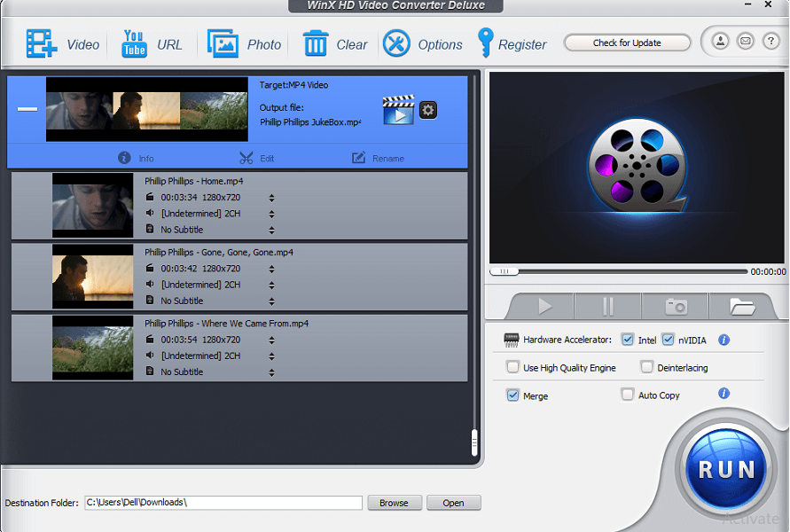Click the Check for Update button
This screenshot has height=532, width=790.
coord(627,43)
